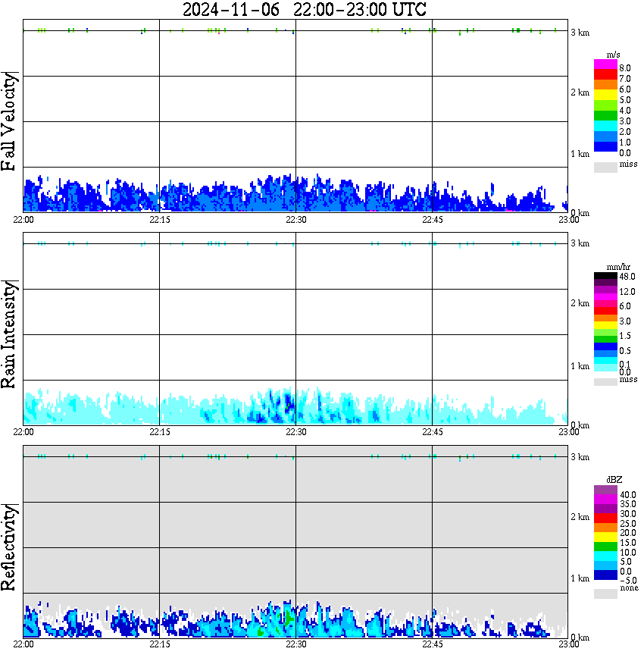
Task: Click the red 25.0 dBZ reflectivity swatch
Action: 605,519
